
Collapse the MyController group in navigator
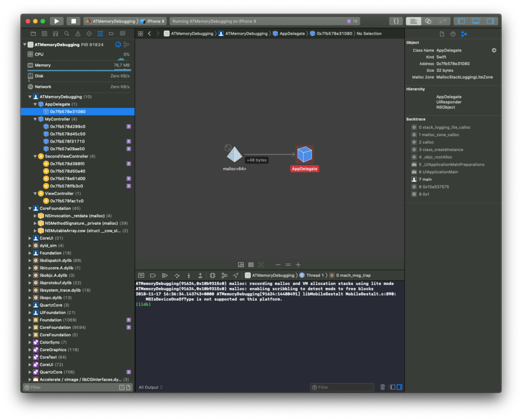(x=35, y=119)
